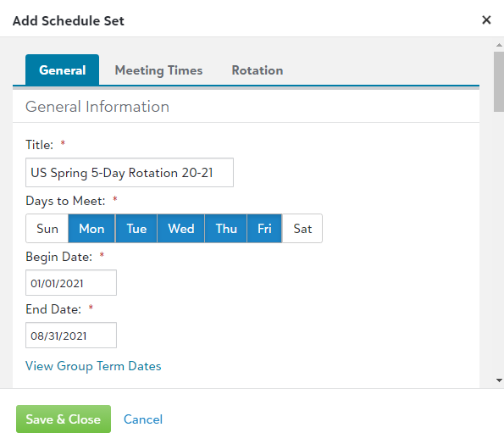
Task: Click Save & Close button
Action: (64, 419)
